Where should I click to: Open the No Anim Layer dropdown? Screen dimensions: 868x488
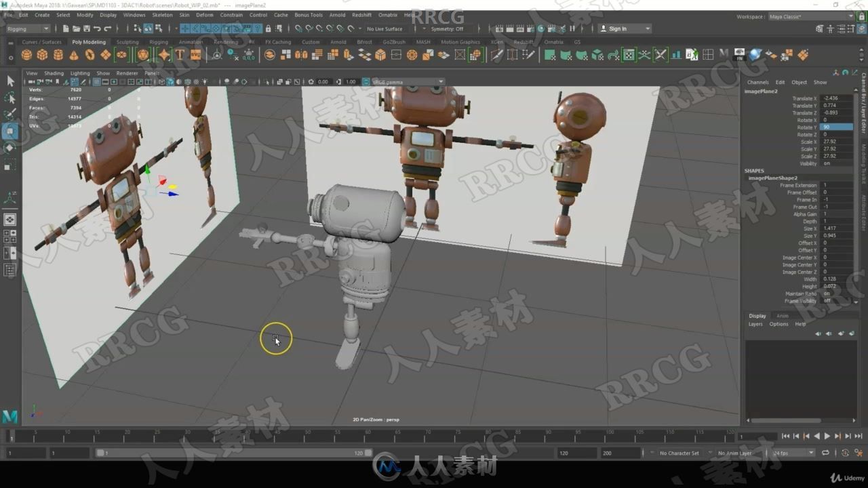(736, 453)
